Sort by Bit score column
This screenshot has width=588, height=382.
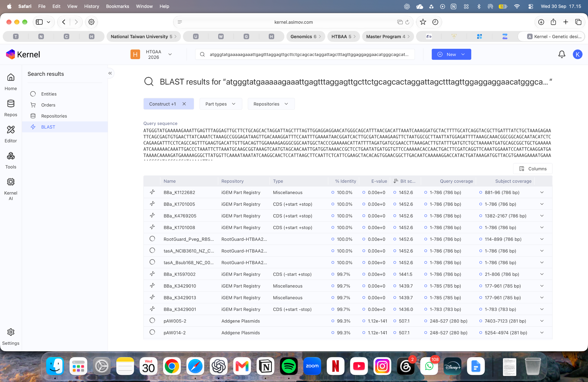coord(405,181)
